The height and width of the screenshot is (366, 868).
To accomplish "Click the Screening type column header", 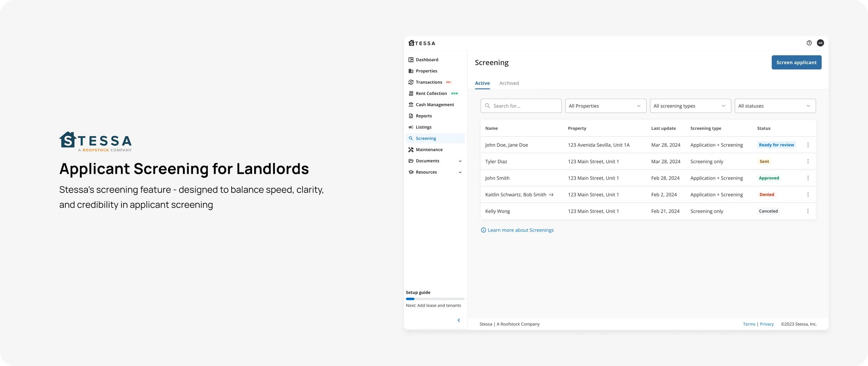I will (x=706, y=128).
